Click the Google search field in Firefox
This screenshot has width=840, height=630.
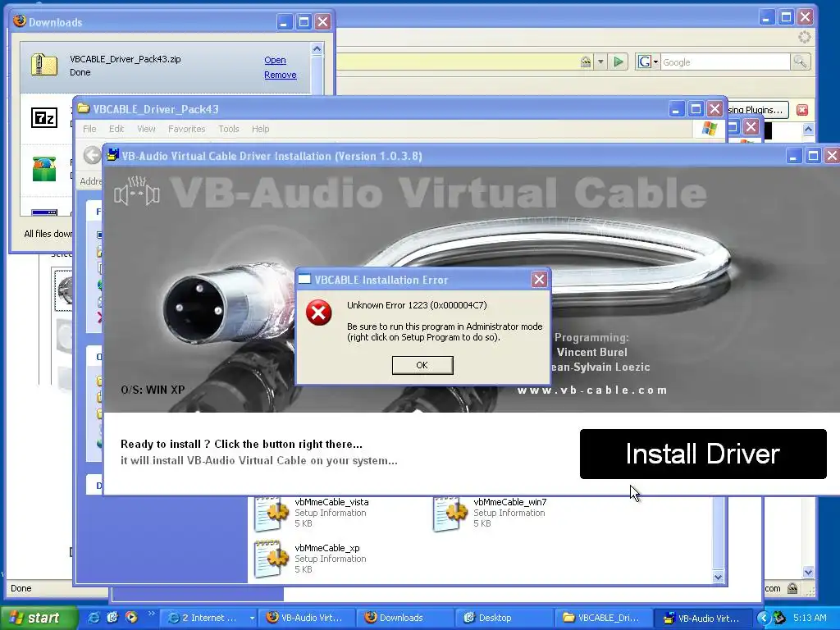point(725,62)
